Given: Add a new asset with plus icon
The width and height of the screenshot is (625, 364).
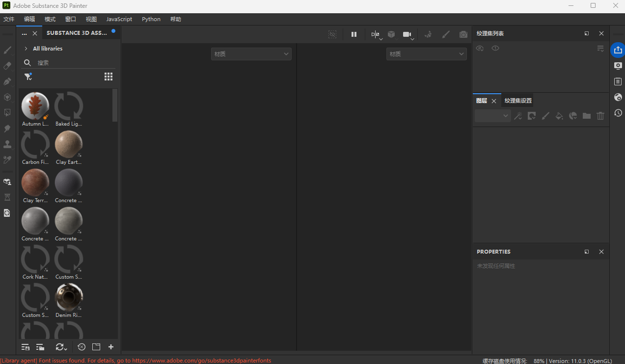Looking at the screenshot, I should 111,347.
